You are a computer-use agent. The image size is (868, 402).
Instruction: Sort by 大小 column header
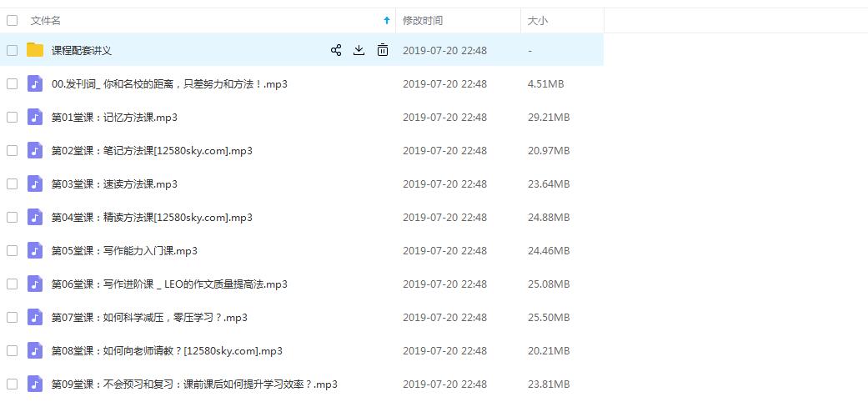pos(538,20)
